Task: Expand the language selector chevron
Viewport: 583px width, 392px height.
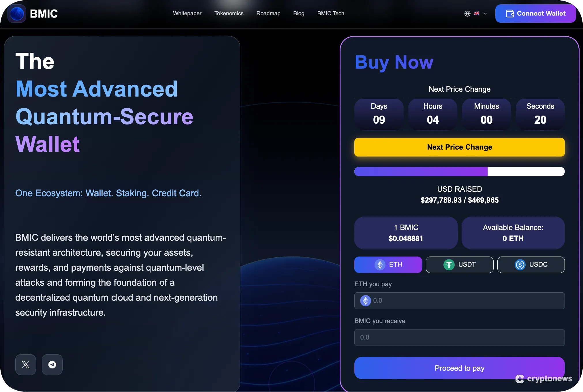Action: [485, 14]
